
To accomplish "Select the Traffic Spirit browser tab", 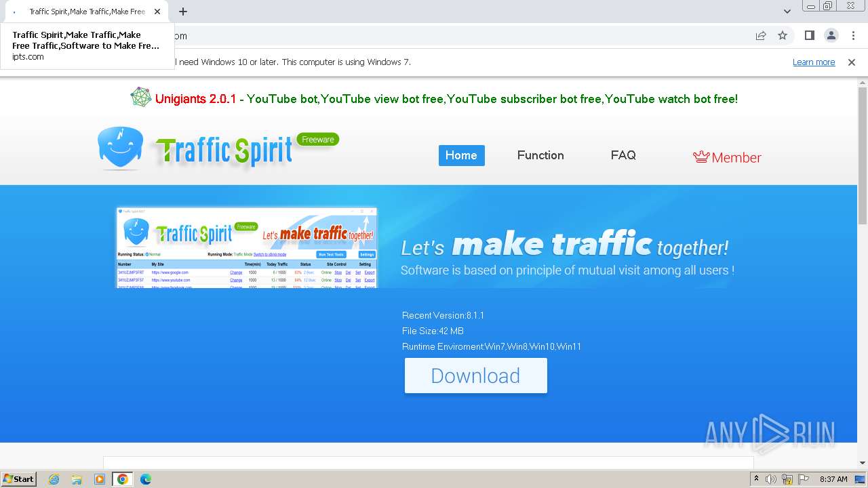I will tap(87, 12).
